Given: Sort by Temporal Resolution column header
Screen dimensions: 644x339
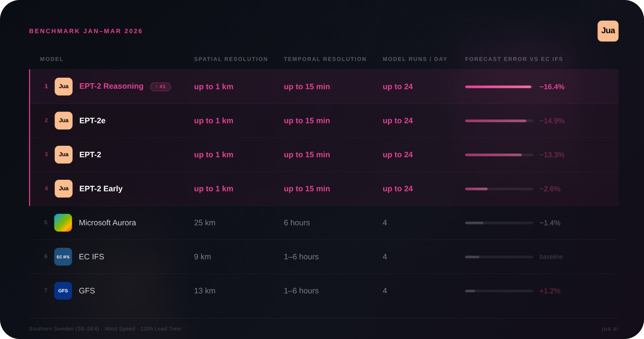Looking at the screenshot, I should pos(325,59).
